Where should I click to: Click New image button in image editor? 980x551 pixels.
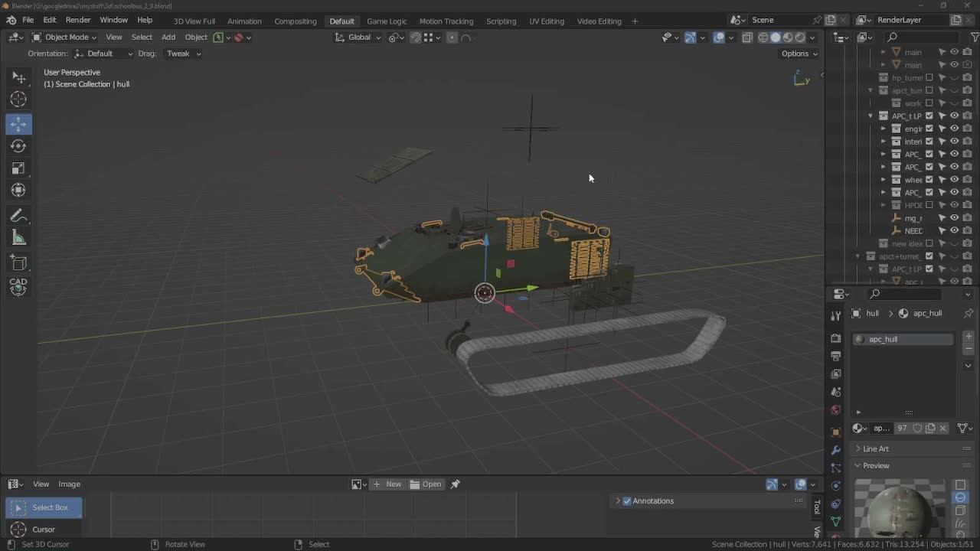tap(387, 484)
